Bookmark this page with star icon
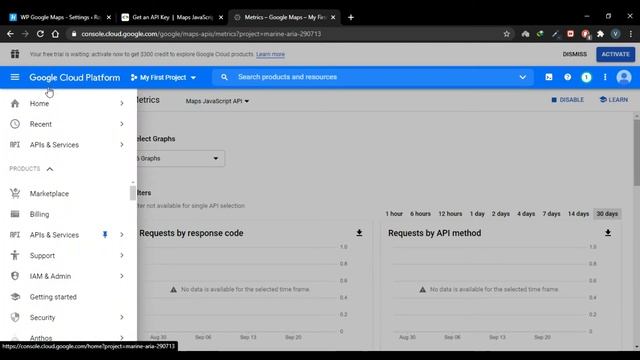The image size is (640, 360). 507,34
